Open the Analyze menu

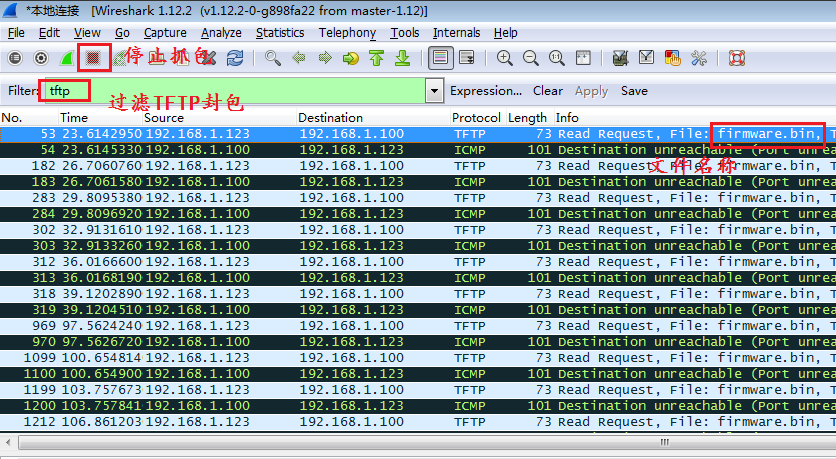(221, 33)
